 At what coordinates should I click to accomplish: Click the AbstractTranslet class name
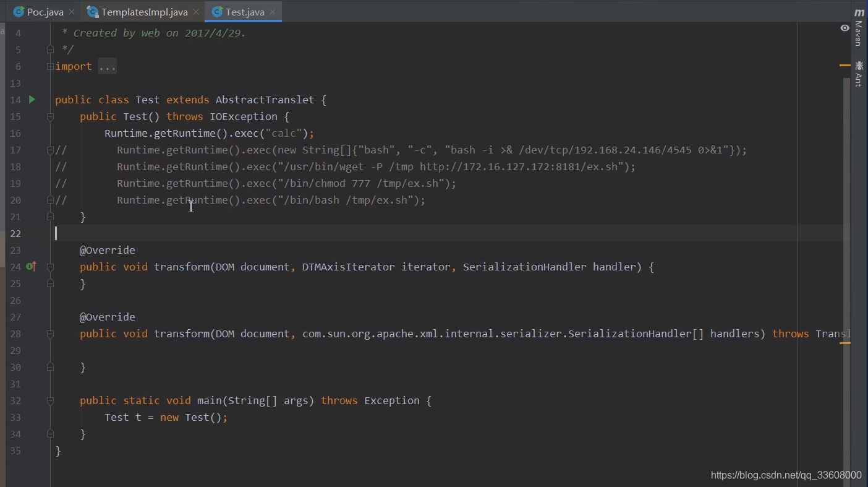point(265,100)
